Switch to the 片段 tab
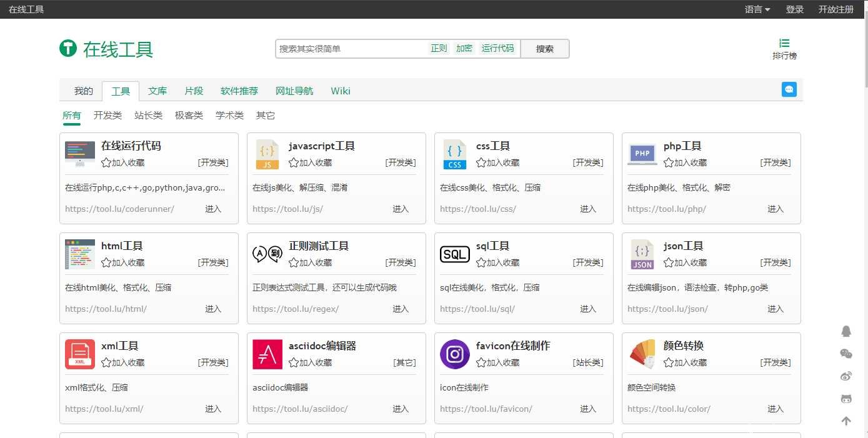Image resolution: width=868 pixels, height=438 pixels. [x=194, y=91]
